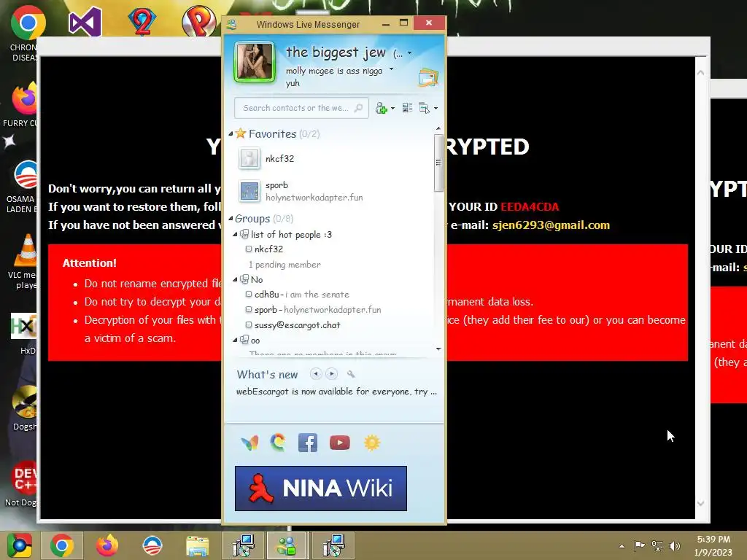Open Chrome from the taskbar
747x560 pixels.
[x=61, y=545]
